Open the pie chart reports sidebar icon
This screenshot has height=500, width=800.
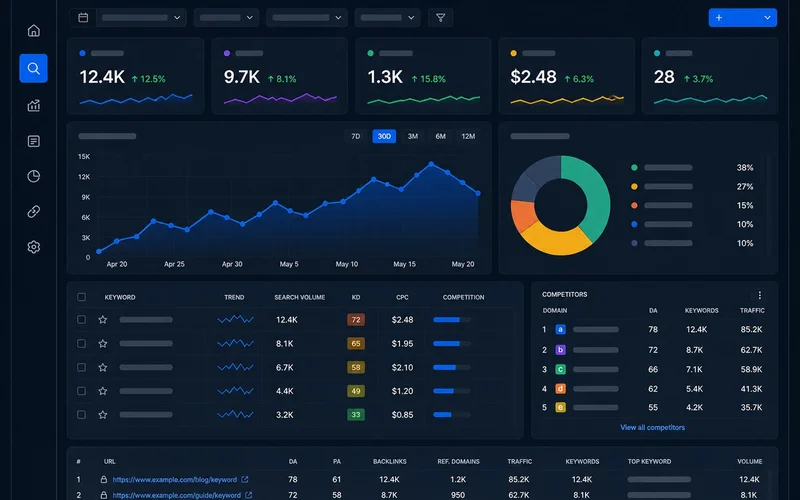point(34,177)
